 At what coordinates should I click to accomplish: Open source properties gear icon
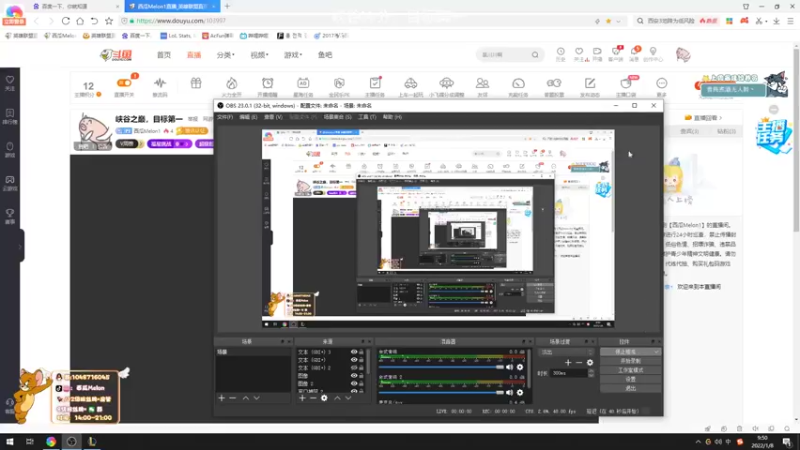click(x=324, y=398)
